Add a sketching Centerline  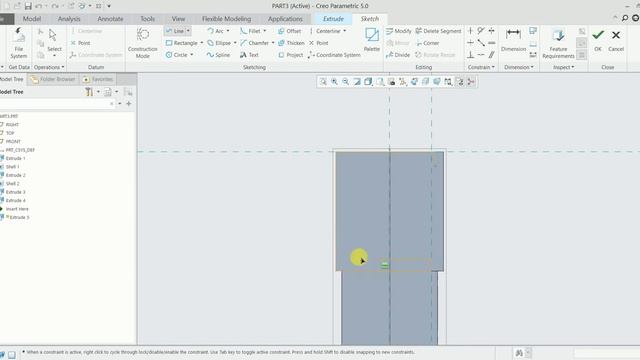pyautogui.click(x=325, y=31)
